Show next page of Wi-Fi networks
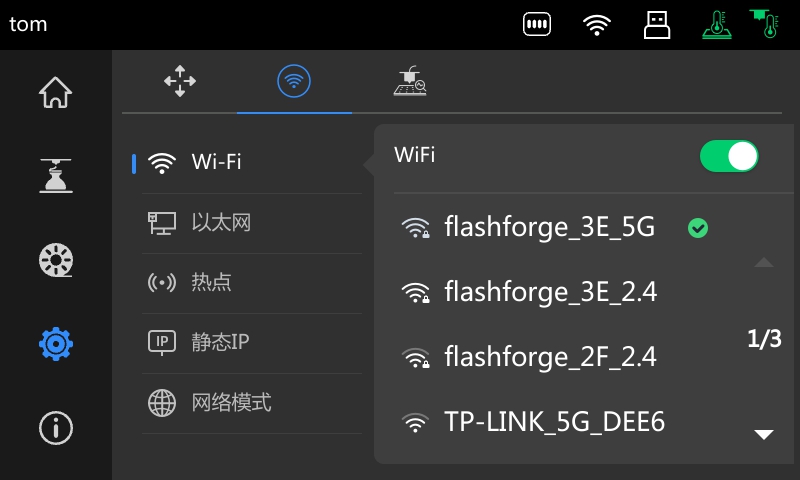Image resolution: width=800 pixels, height=480 pixels. point(764,434)
